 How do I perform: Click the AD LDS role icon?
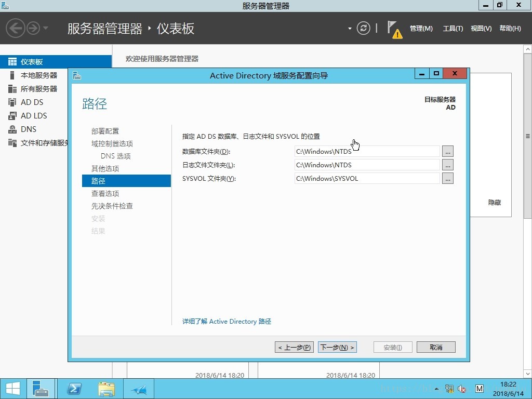click(x=12, y=116)
